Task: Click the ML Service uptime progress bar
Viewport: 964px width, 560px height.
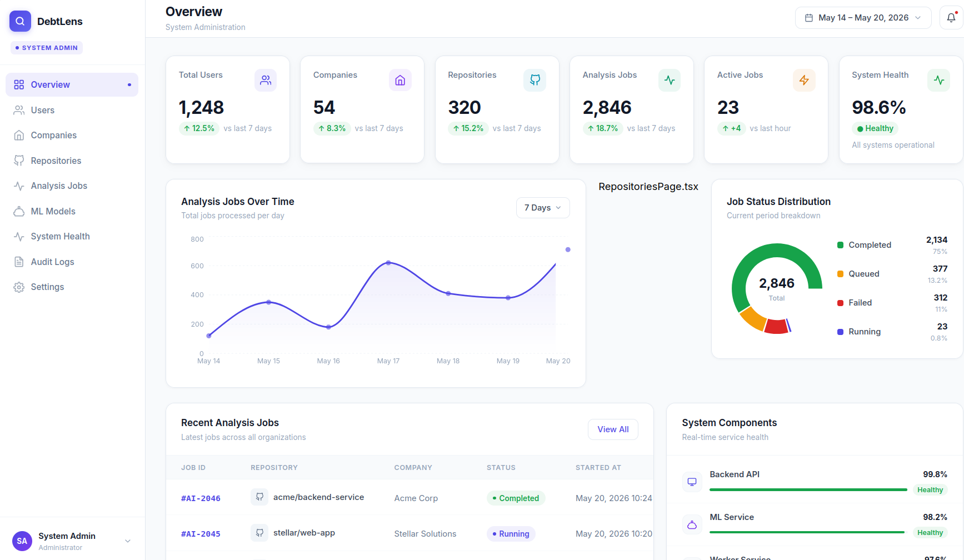Action: click(808, 532)
